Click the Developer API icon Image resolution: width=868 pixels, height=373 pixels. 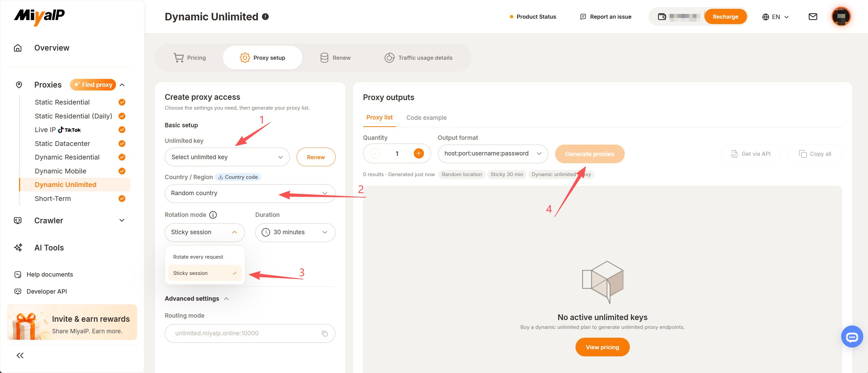(18, 292)
